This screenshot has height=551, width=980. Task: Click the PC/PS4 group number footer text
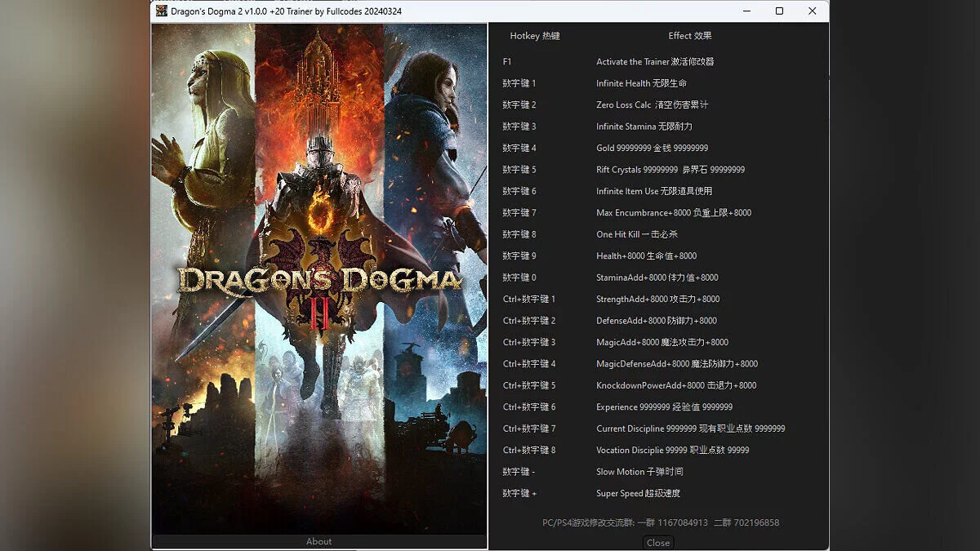pyautogui.click(x=661, y=522)
